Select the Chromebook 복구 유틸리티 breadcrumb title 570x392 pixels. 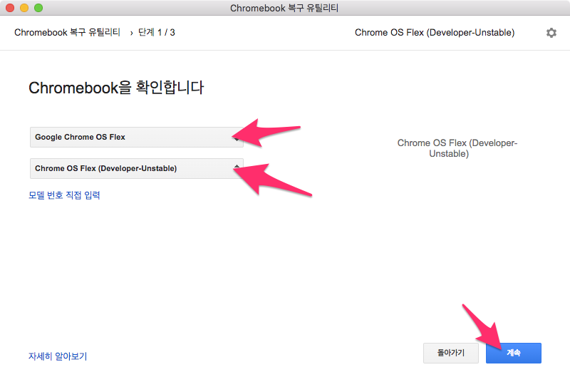click(67, 32)
